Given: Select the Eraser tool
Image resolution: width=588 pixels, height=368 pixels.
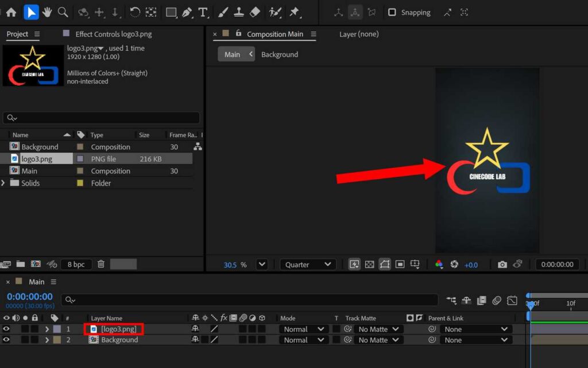Looking at the screenshot, I should (x=255, y=13).
